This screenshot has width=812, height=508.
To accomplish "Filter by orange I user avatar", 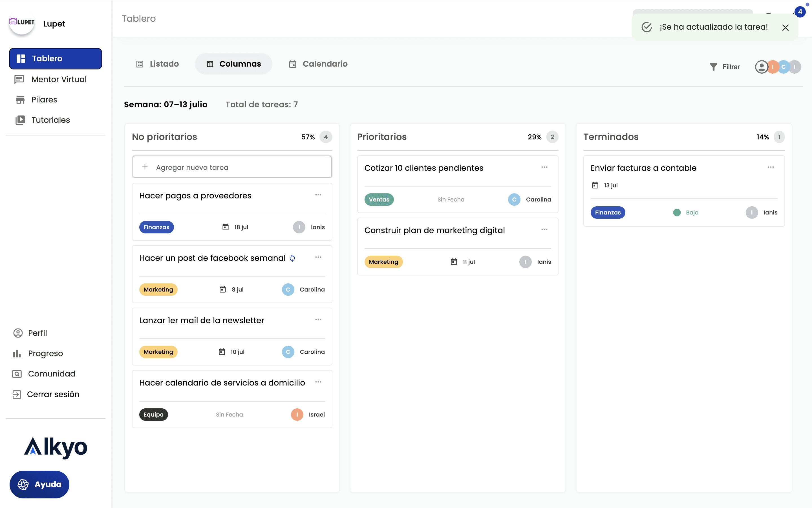I will [x=773, y=67].
